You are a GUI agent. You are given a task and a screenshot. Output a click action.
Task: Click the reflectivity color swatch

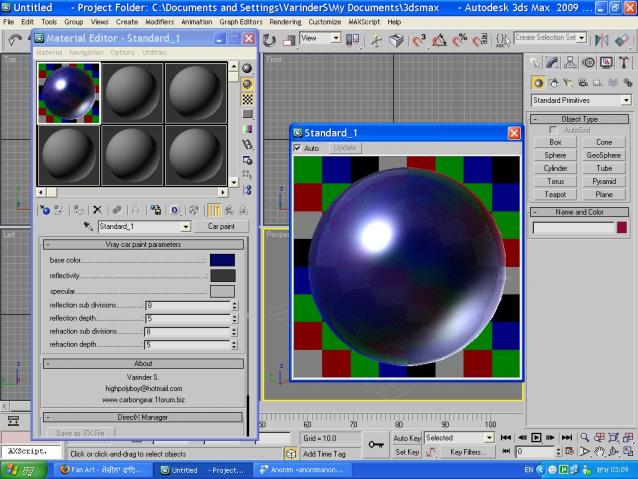click(x=222, y=276)
